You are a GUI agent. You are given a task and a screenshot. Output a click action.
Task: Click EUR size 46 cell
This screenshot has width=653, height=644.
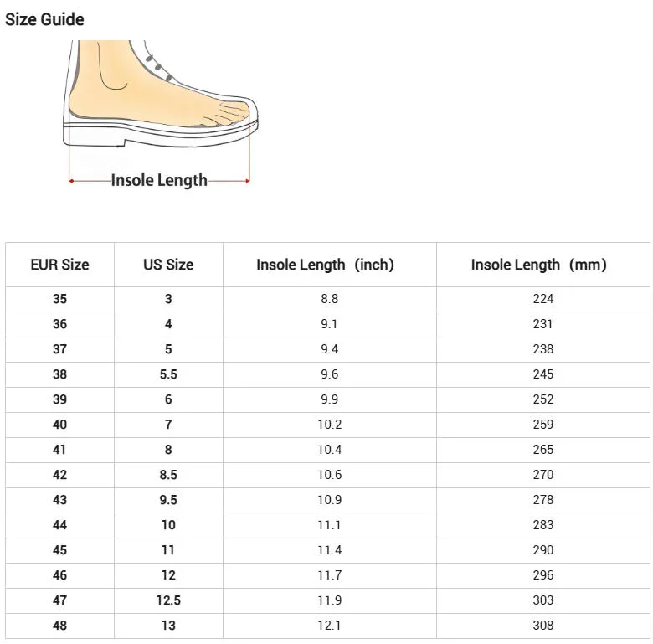tap(59, 575)
